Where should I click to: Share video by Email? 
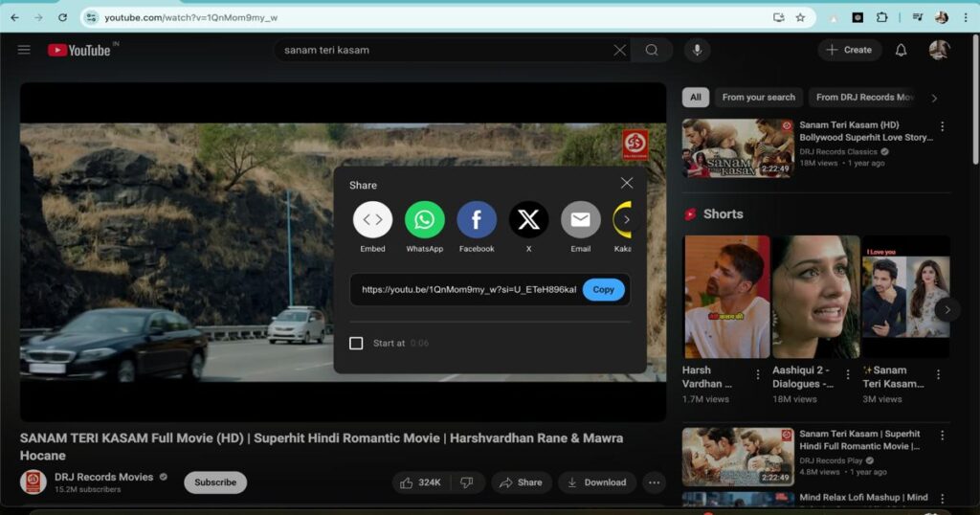point(581,220)
